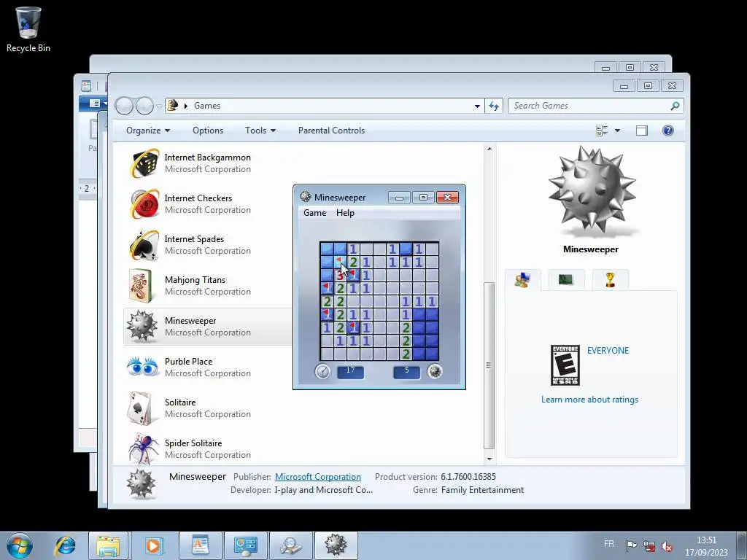Screen dimensions: 747x560
Task: Click the change view icon button
Action: pyautogui.click(x=602, y=131)
